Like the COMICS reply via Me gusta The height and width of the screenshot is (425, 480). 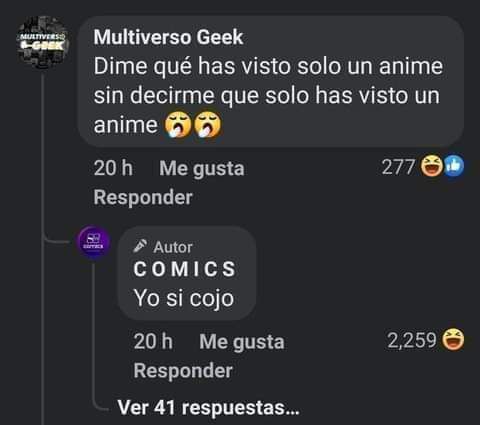[242, 342]
